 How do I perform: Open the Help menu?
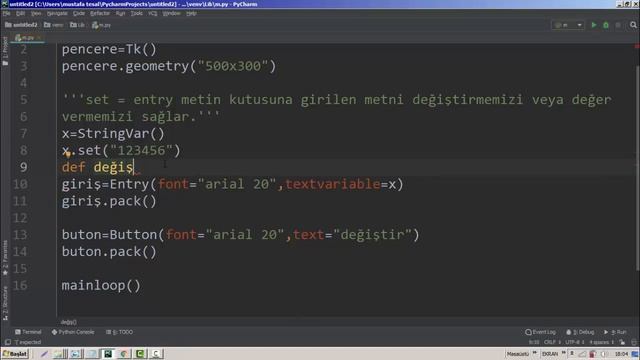click(x=191, y=13)
